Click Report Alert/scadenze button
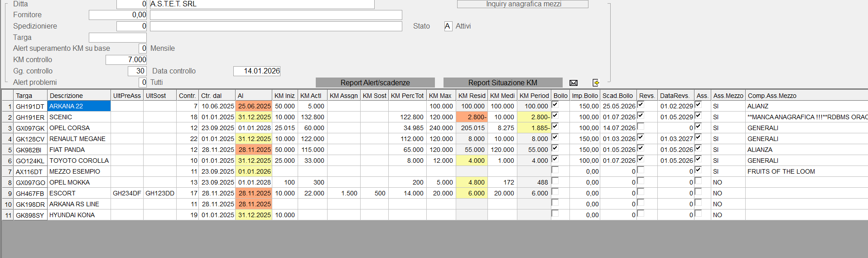 tap(375, 83)
